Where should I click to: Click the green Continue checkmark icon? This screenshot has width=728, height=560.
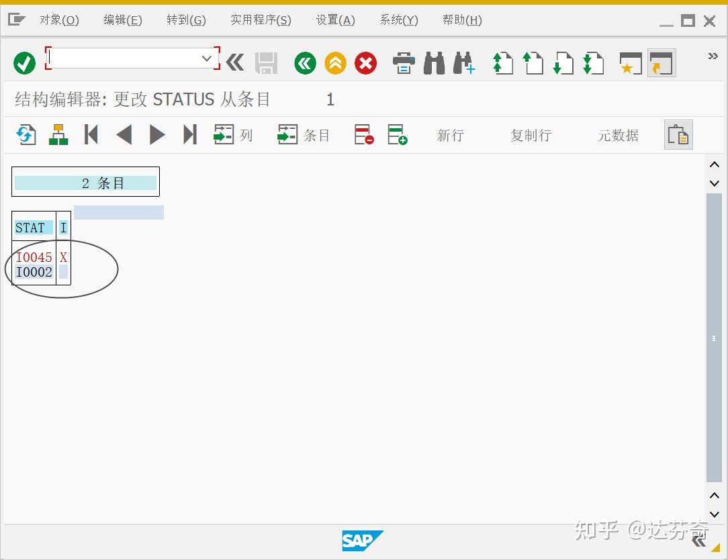click(24, 62)
